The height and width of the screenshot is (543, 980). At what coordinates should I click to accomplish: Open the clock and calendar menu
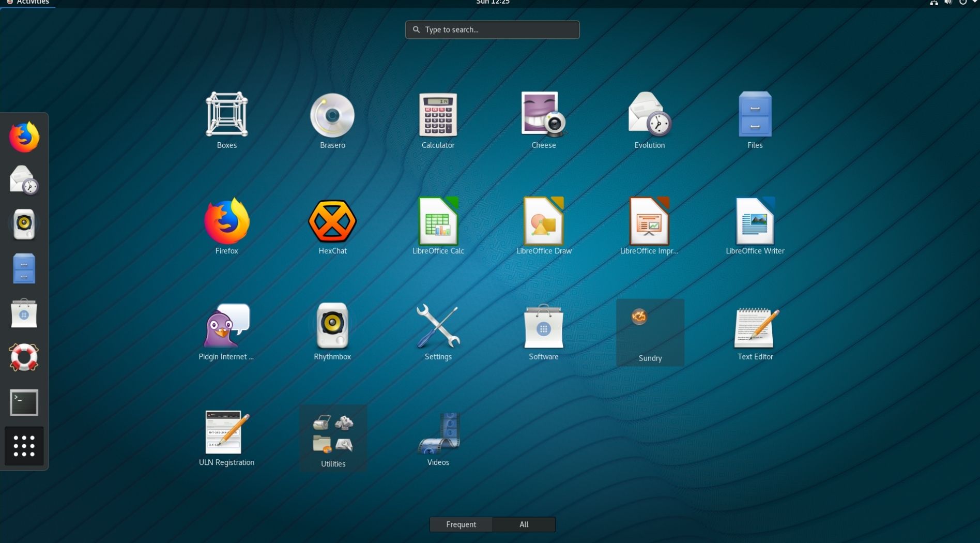coord(493,3)
